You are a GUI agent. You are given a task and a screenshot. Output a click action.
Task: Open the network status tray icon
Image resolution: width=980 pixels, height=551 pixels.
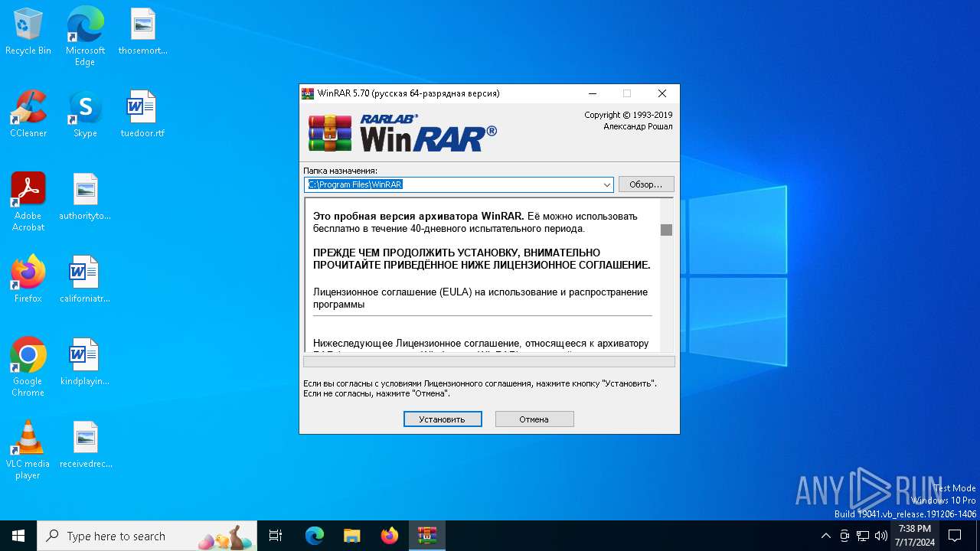coord(863,536)
